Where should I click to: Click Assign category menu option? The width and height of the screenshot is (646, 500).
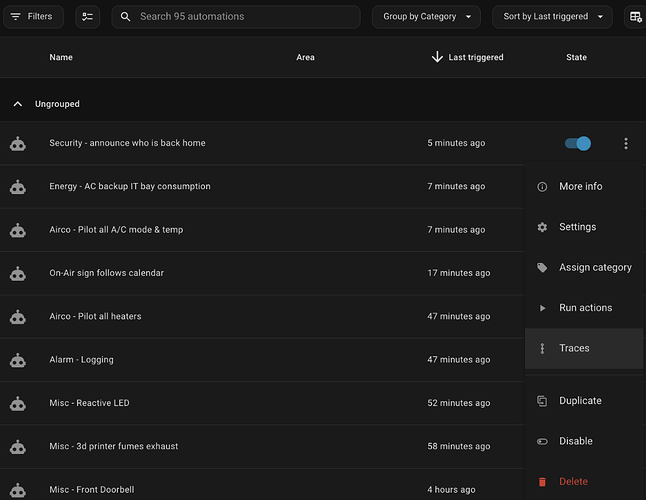(x=595, y=267)
